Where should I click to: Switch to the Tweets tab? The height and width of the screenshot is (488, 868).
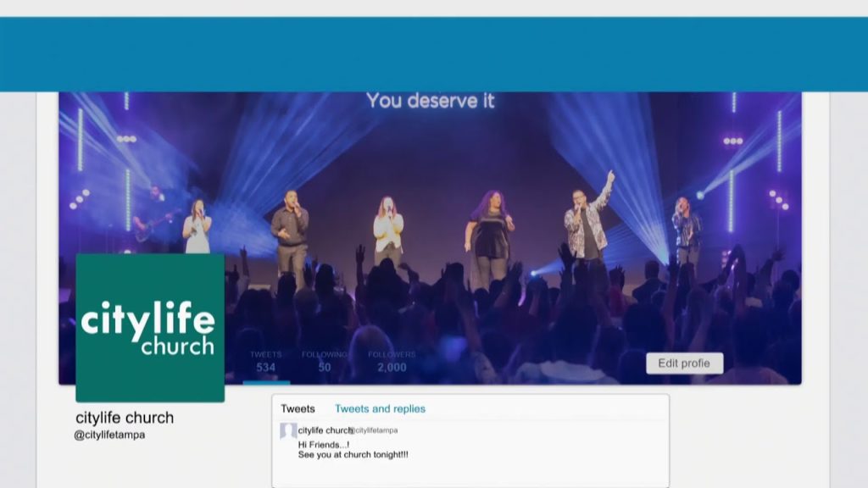click(x=298, y=408)
